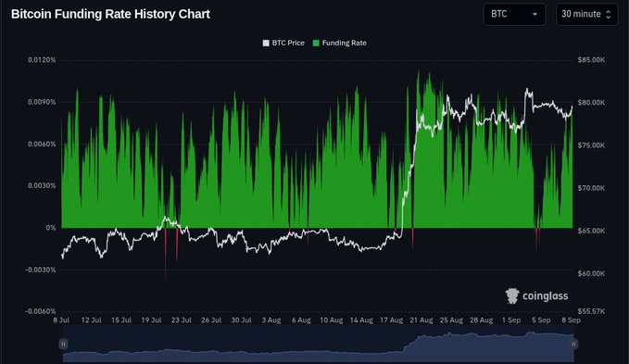The height and width of the screenshot is (364, 629).
Task: Click the 17 Aug date label
Action: [x=391, y=320]
